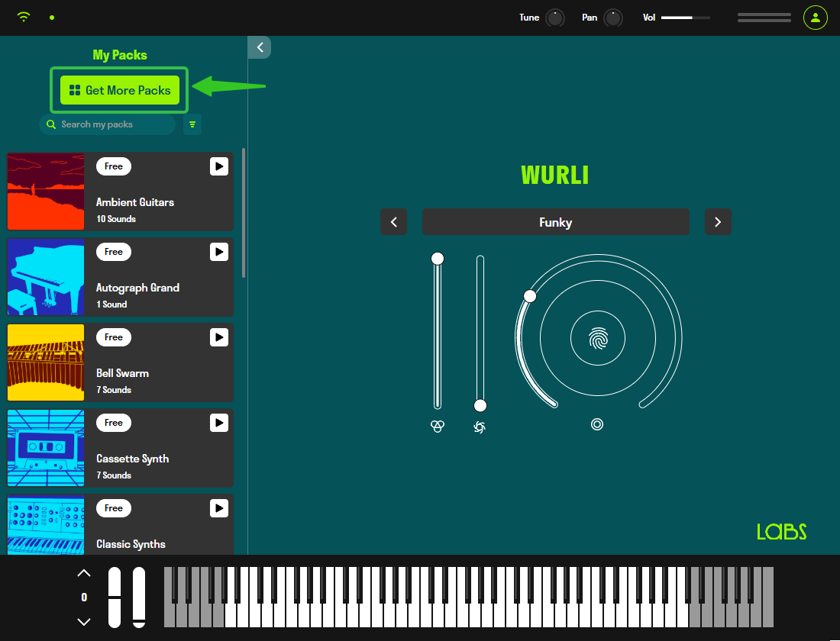Viewport: 840px width, 641px height.
Task: Click the pack list scrollbar
Action: point(244,213)
